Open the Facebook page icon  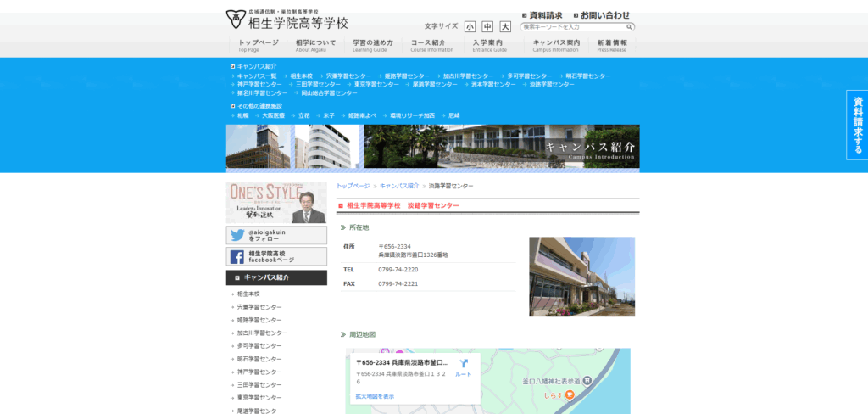pos(237,257)
